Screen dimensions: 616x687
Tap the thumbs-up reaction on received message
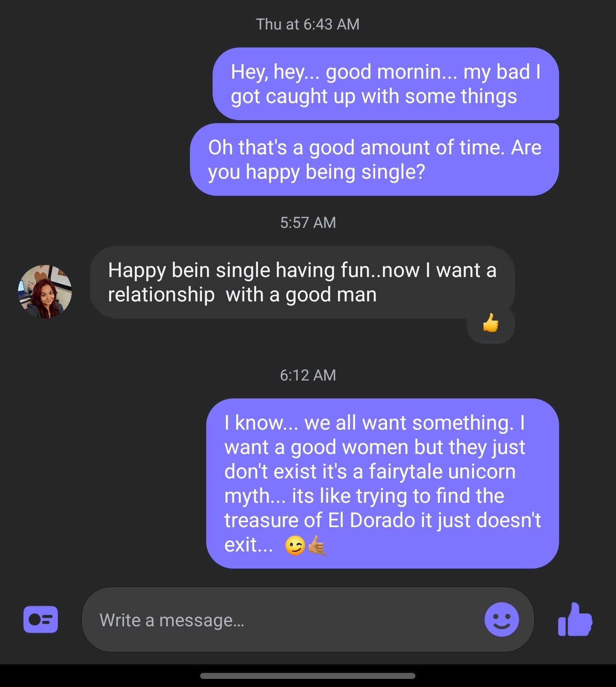tap(491, 323)
